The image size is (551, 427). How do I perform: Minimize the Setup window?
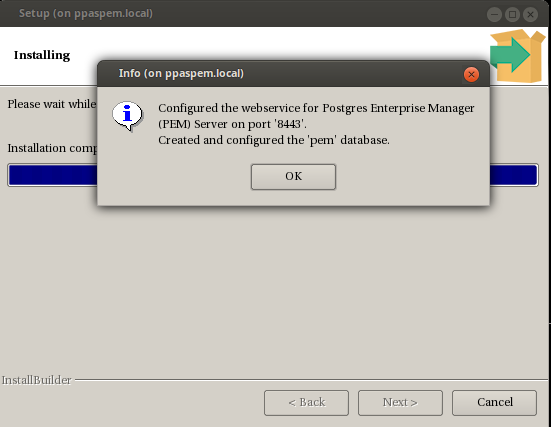494,14
